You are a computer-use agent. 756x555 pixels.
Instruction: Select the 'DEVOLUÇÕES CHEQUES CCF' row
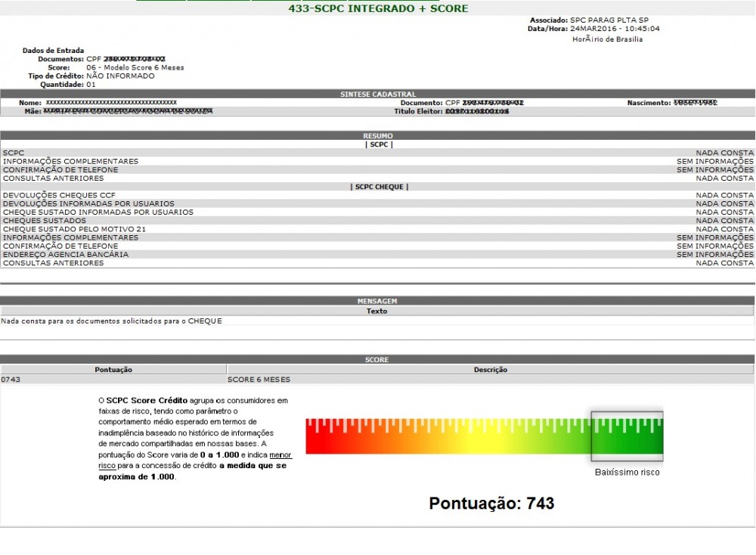pyautogui.click(x=378, y=195)
